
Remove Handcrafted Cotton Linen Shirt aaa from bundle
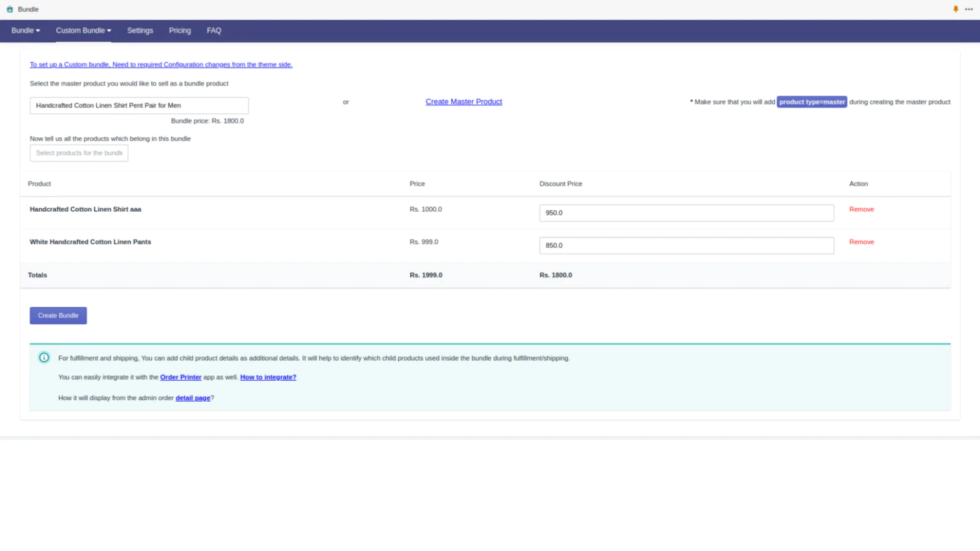pyautogui.click(x=861, y=209)
